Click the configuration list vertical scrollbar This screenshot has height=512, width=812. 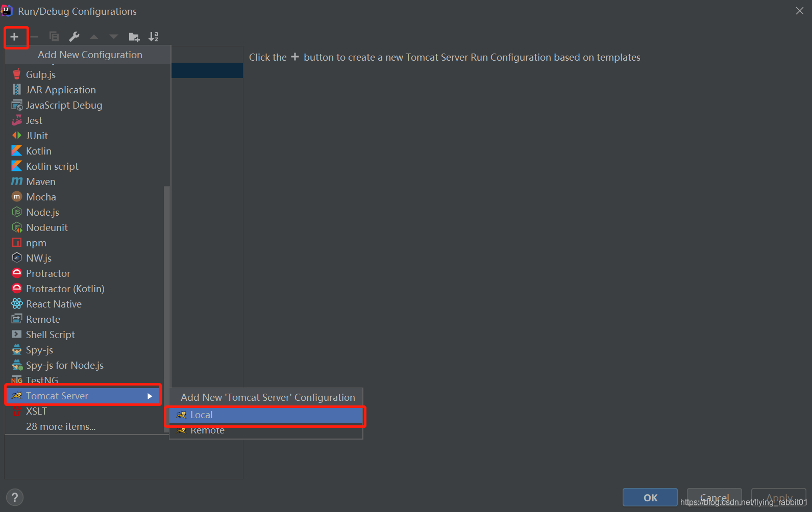(166, 309)
